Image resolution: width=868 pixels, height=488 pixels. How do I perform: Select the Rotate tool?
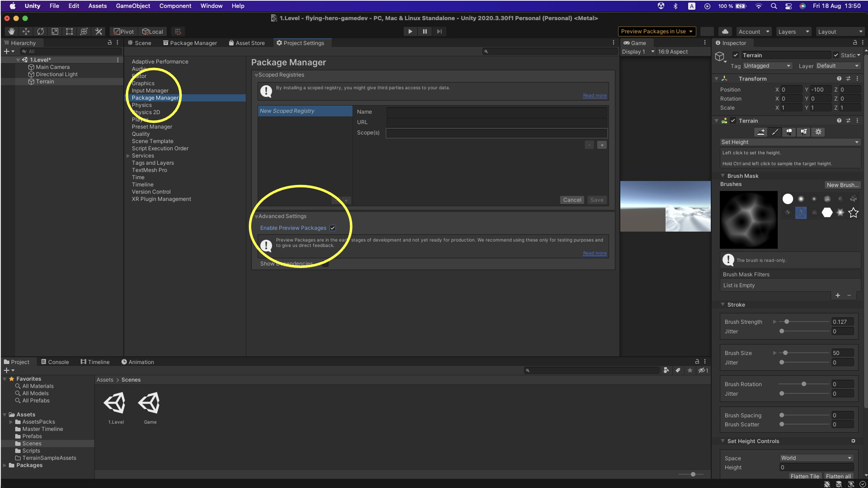click(x=41, y=32)
